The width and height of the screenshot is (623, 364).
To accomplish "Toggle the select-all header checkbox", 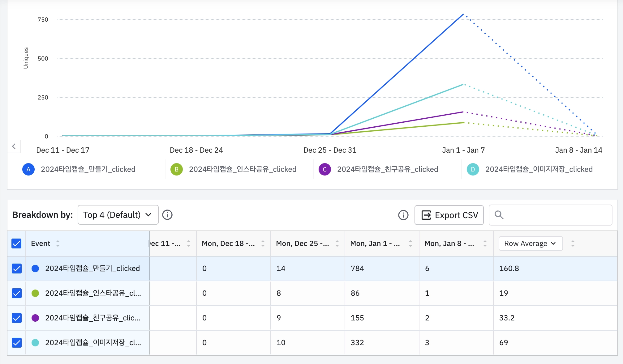I will [x=16, y=243].
